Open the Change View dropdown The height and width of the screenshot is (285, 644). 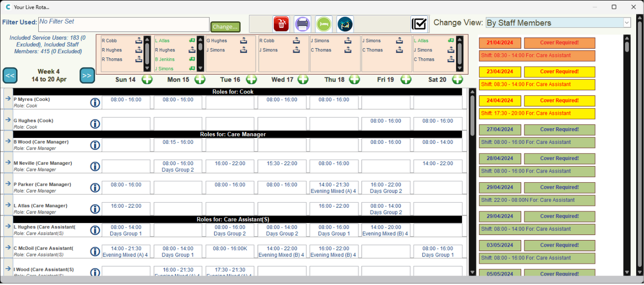coord(626,23)
